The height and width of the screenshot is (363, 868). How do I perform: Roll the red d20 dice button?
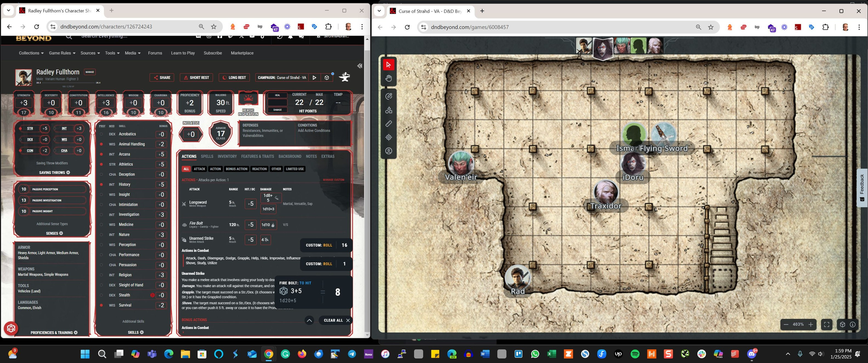11,328
